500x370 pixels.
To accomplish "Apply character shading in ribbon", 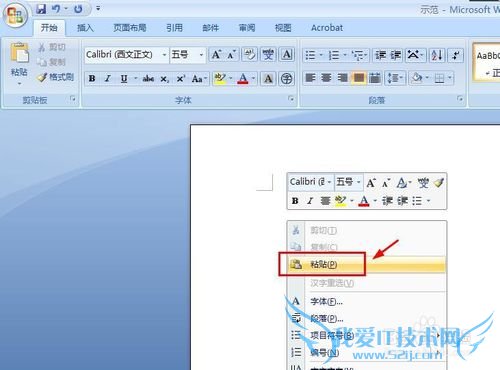I will point(268,79).
